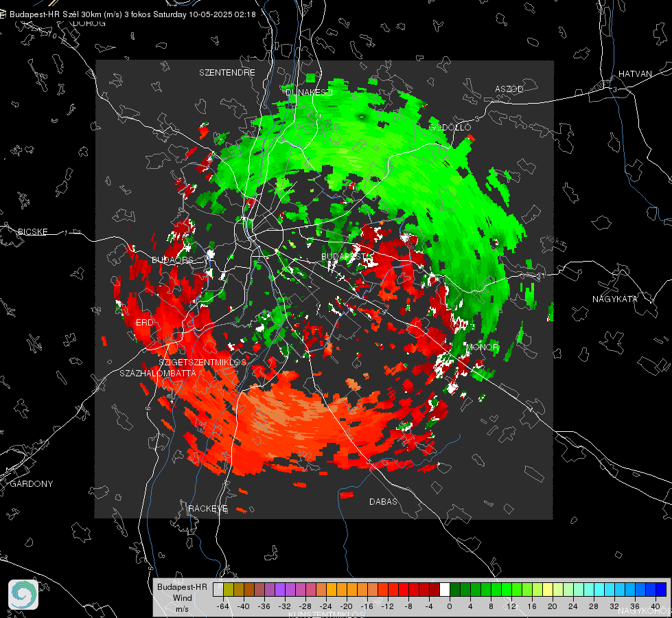Select the SZIGETSZENTMIKLÓS label
The height and width of the screenshot is (618, 672).
click(x=202, y=363)
